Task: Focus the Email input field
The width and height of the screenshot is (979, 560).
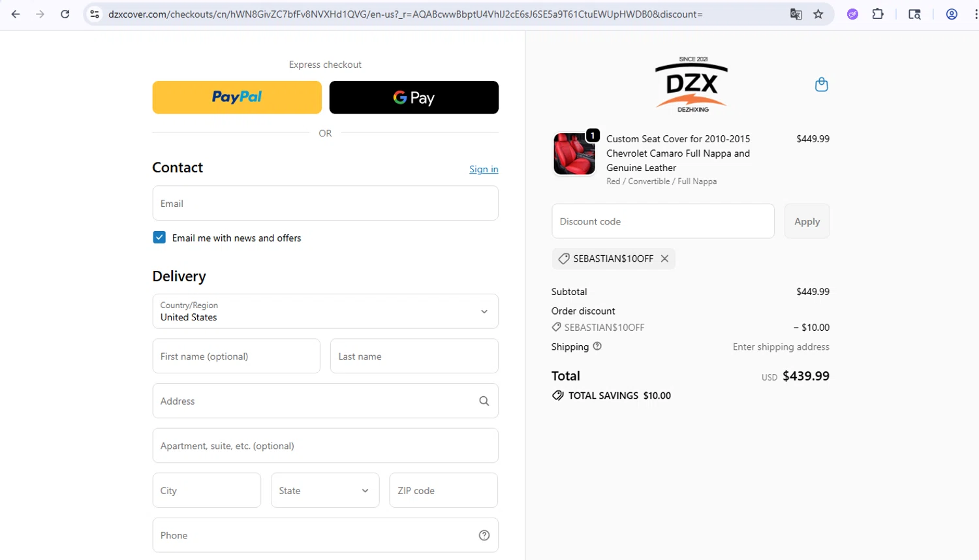Action: [326, 203]
